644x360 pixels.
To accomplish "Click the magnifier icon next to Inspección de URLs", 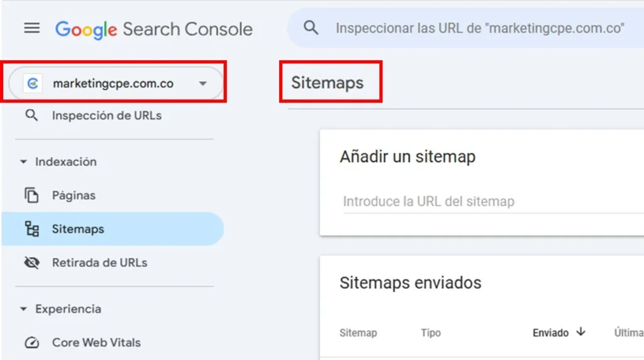I will [31, 116].
